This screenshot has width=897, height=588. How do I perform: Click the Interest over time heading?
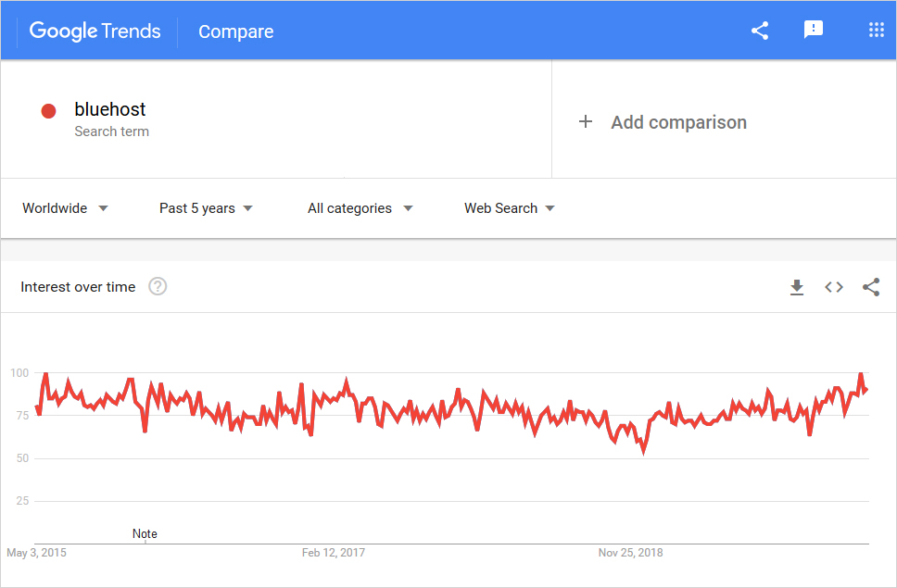pos(78,287)
